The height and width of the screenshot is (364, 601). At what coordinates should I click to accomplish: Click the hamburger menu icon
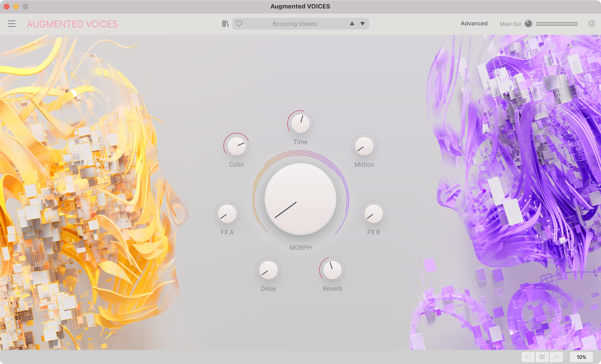(x=12, y=24)
